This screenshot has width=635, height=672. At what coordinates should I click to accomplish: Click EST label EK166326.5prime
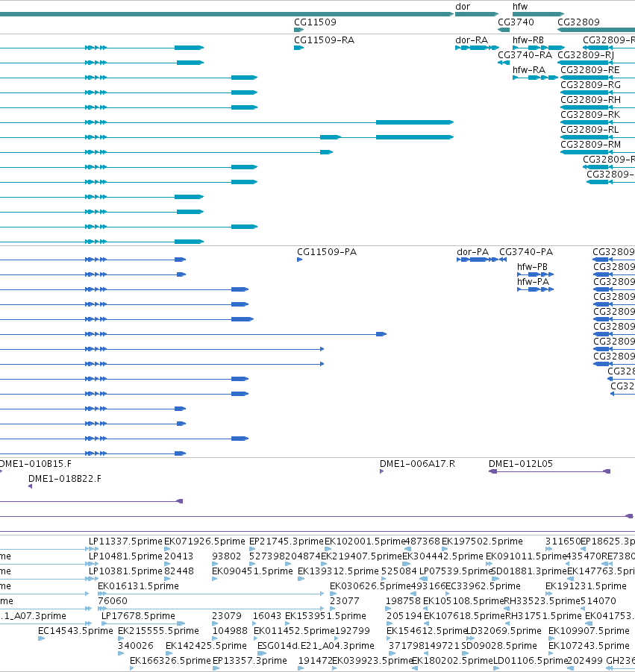click(x=170, y=660)
